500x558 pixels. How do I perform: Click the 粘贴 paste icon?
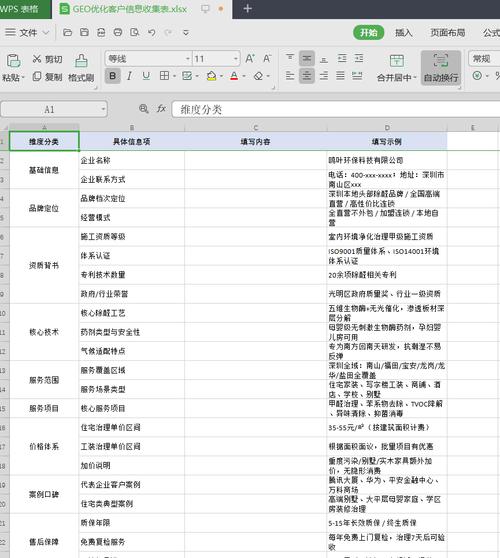point(13,61)
